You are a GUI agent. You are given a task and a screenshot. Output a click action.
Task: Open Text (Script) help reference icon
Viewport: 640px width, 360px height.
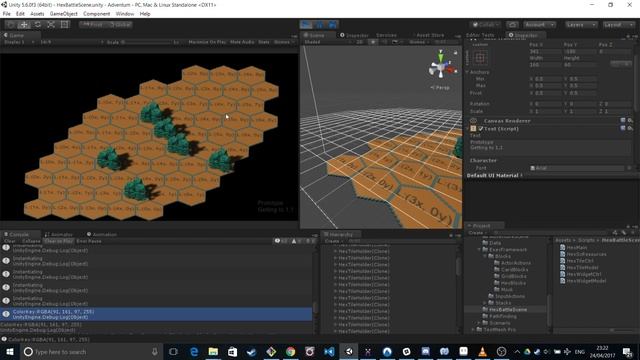pyautogui.click(x=623, y=129)
